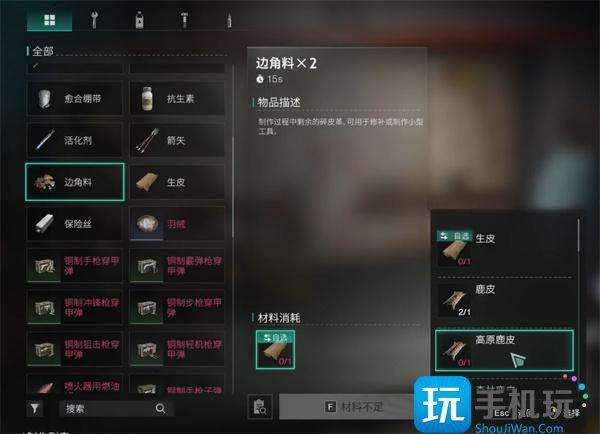The width and height of the screenshot is (600, 434).
Task: Switch to the wrench tools tab
Action: click(94, 20)
